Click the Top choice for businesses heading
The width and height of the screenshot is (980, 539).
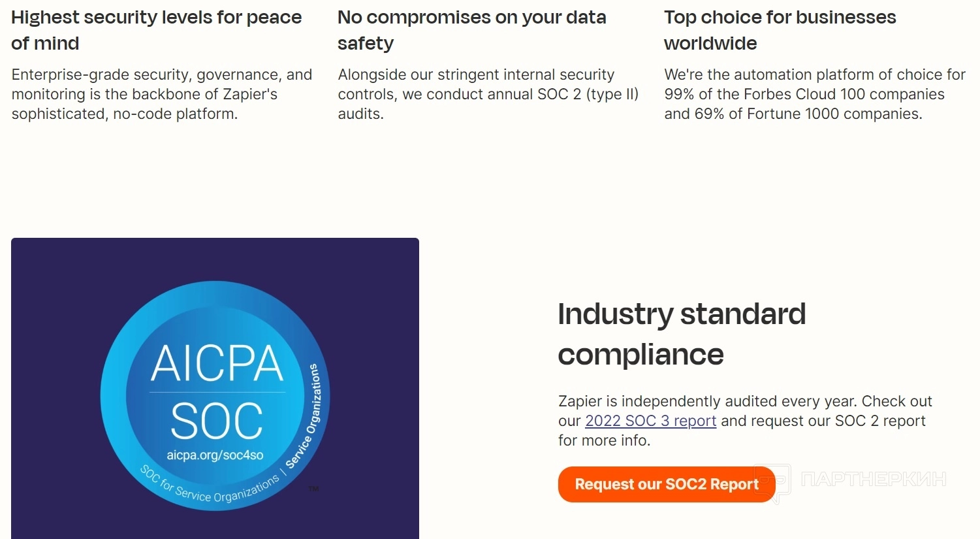pyautogui.click(x=780, y=30)
